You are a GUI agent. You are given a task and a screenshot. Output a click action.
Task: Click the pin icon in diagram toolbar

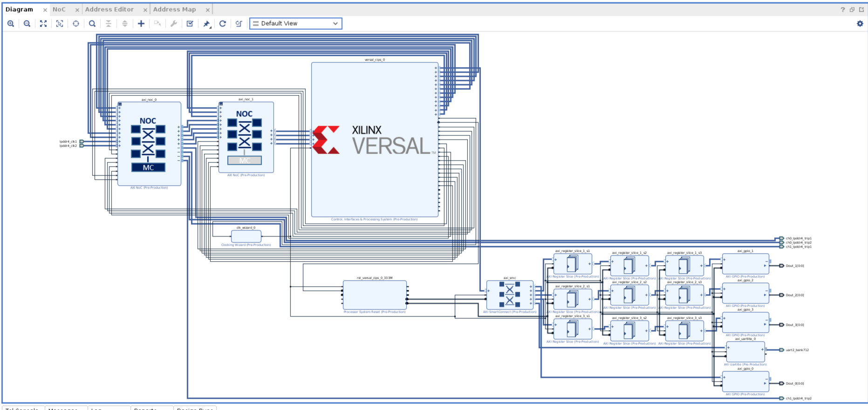206,24
